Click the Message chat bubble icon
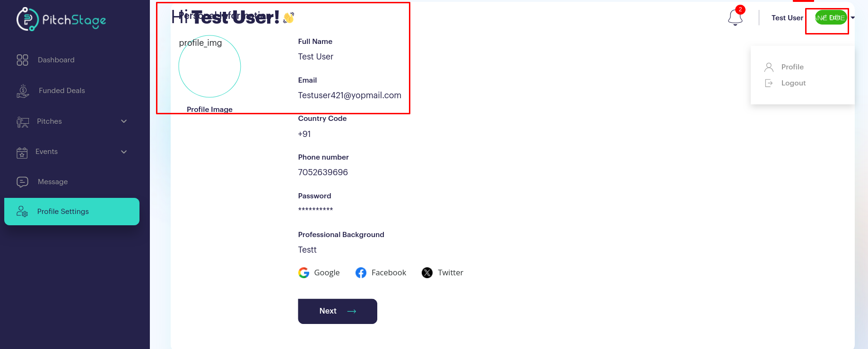Viewport: 868px width, 349px height. click(x=22, y=182)
